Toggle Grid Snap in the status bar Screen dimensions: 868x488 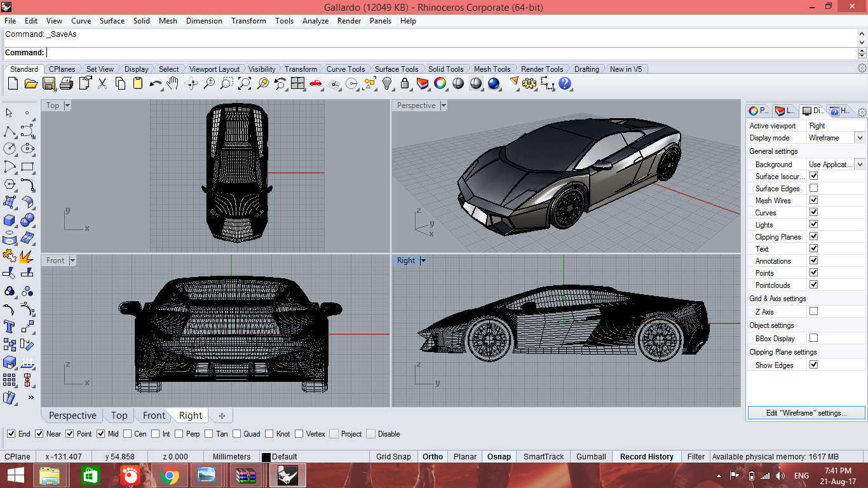tap(393, 456)
